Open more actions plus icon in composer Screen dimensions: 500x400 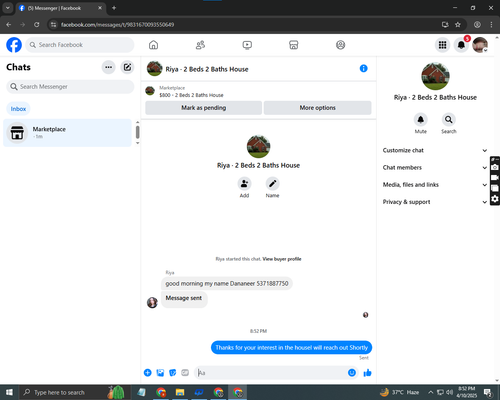(148, 373)
